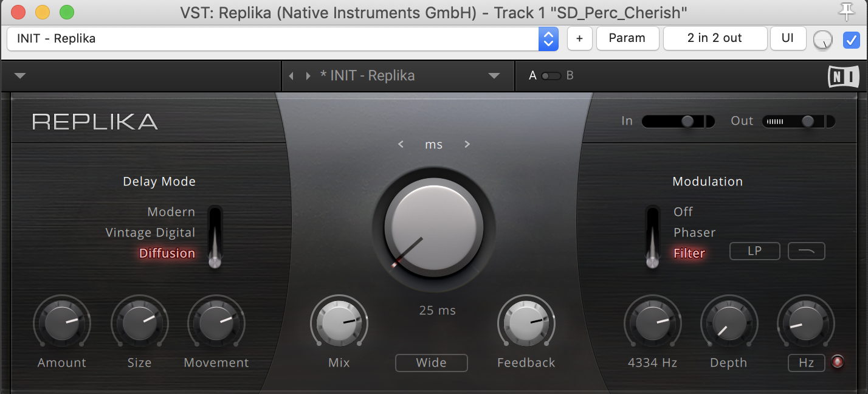Toggle the A/B comparison switch
The image size is (868, 394).
[x=551, y=76]
